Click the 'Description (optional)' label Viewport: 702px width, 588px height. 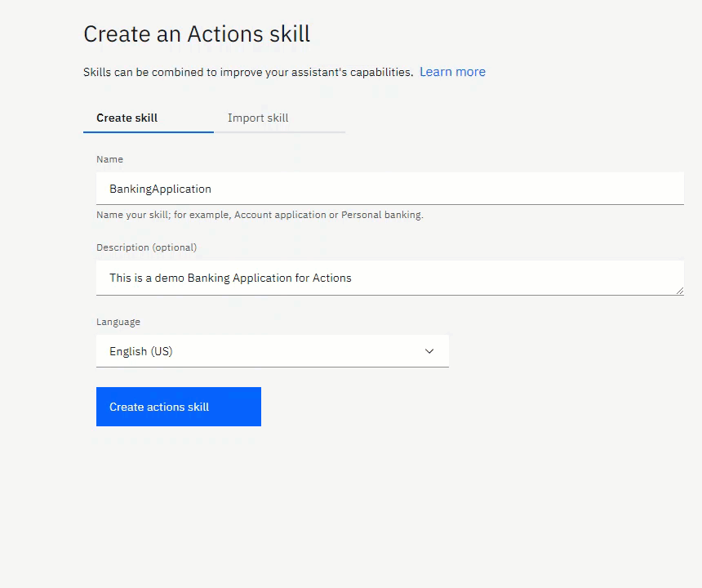(x=146, y=247)
